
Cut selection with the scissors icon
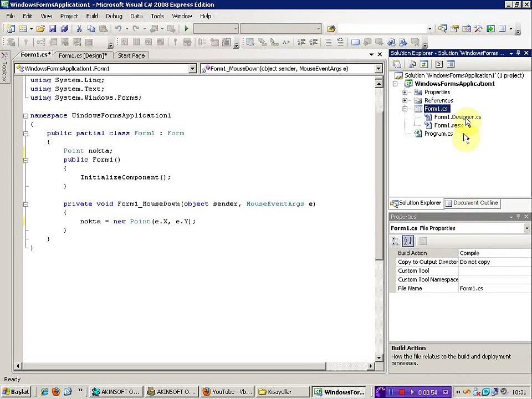point(79,29)
